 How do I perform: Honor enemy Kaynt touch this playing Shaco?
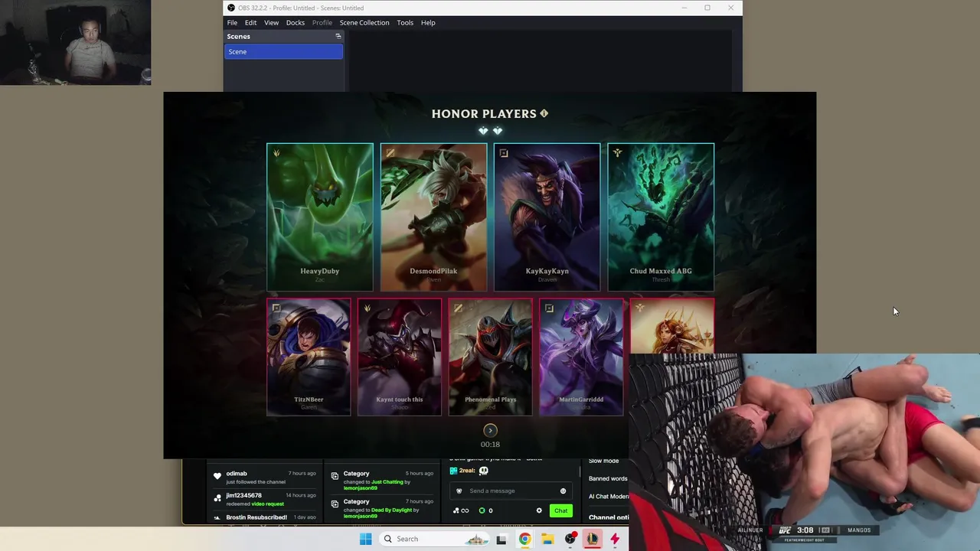[400, 357]
